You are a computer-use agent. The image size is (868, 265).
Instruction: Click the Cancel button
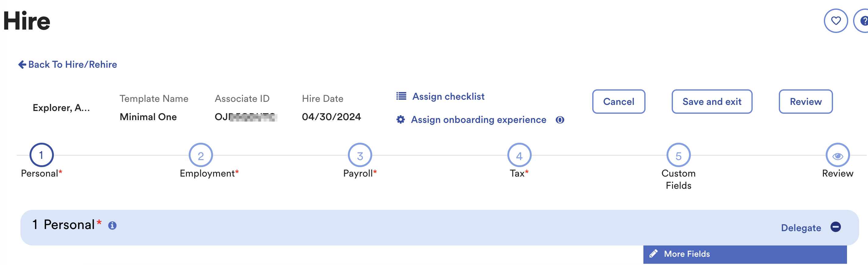[x=618, y=102]
